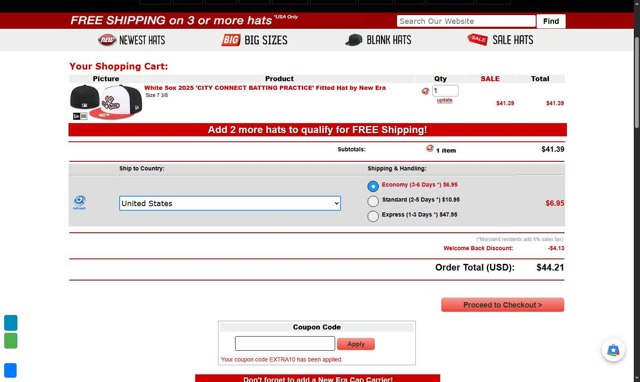This screenshot has width=640, height=382.
Task: Click the quantity input field
Action: coord(445,91)
